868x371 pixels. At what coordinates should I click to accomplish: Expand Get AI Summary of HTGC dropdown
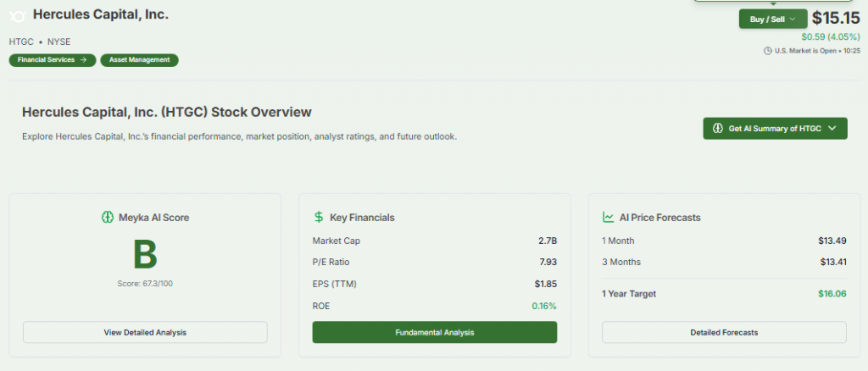point(775,128)
